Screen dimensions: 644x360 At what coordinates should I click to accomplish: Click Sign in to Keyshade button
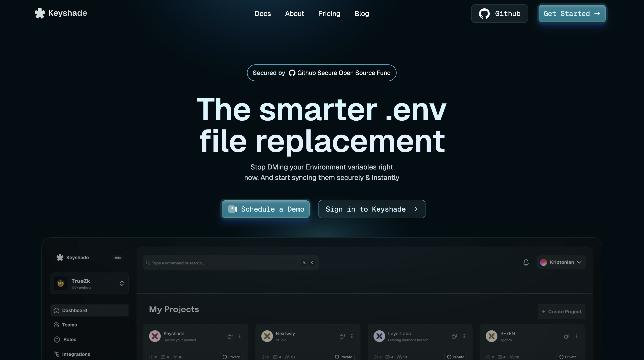[x=372, y=209]
